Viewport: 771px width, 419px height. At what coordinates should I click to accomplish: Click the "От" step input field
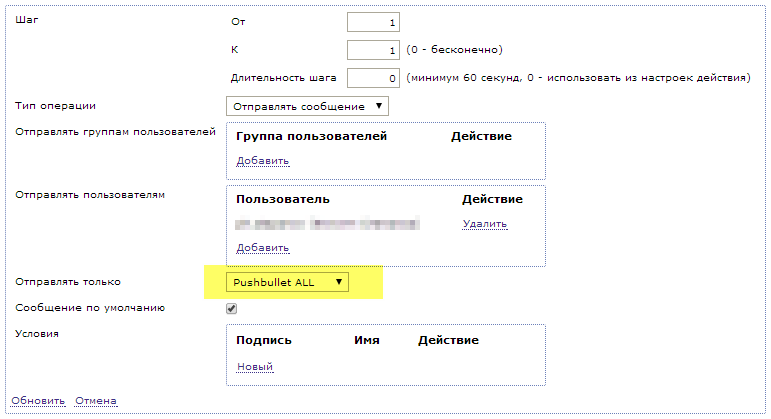373,21
